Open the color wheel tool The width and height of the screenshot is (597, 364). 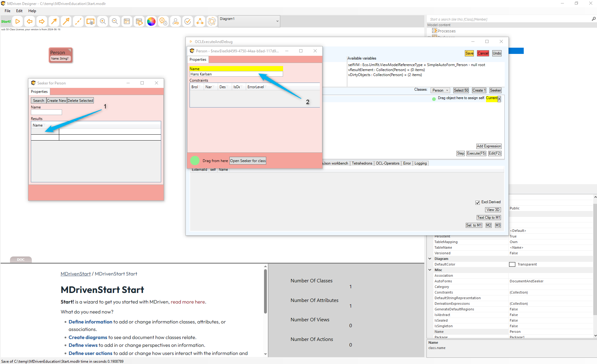(151, 21)
